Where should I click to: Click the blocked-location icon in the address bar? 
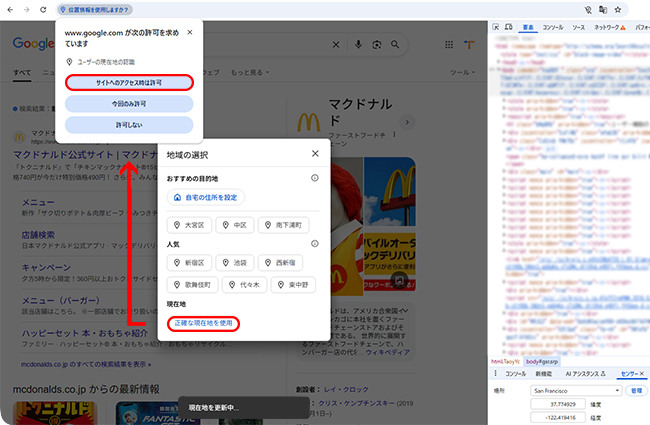588,10
